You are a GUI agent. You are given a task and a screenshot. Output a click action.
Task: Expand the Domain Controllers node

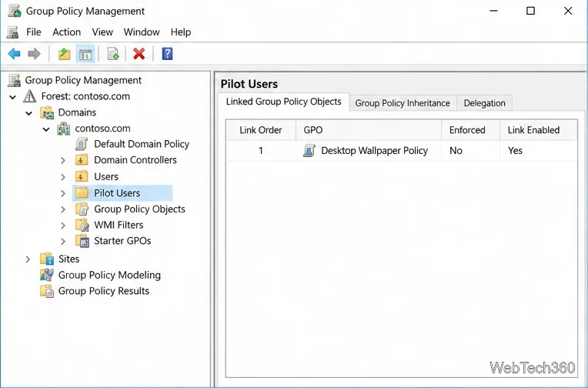63,161
